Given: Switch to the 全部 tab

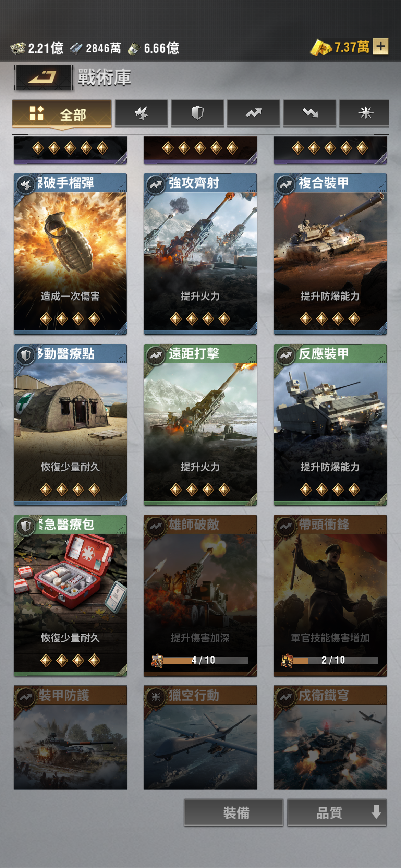Looking at the screenshot, I should [x=62, y=114].
